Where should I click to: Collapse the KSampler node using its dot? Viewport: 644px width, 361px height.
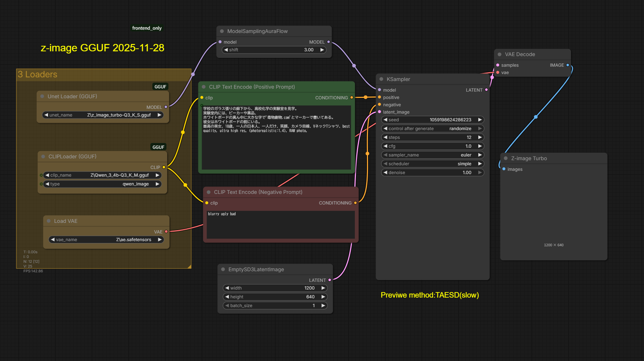pyautogui.click(x=381, y=79)
